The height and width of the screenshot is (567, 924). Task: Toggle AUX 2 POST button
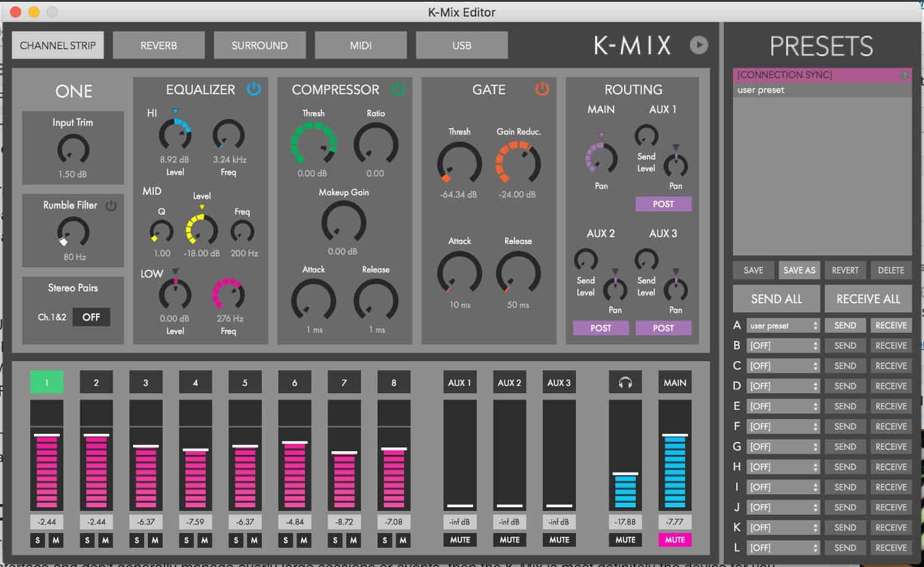pyautogui.click(x=601, y=328)
